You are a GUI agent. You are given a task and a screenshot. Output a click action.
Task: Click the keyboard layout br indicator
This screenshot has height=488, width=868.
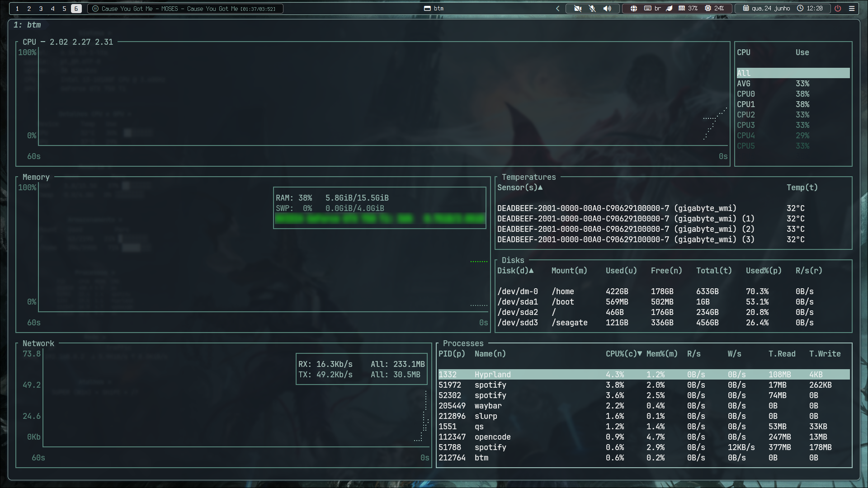point(652,9)
